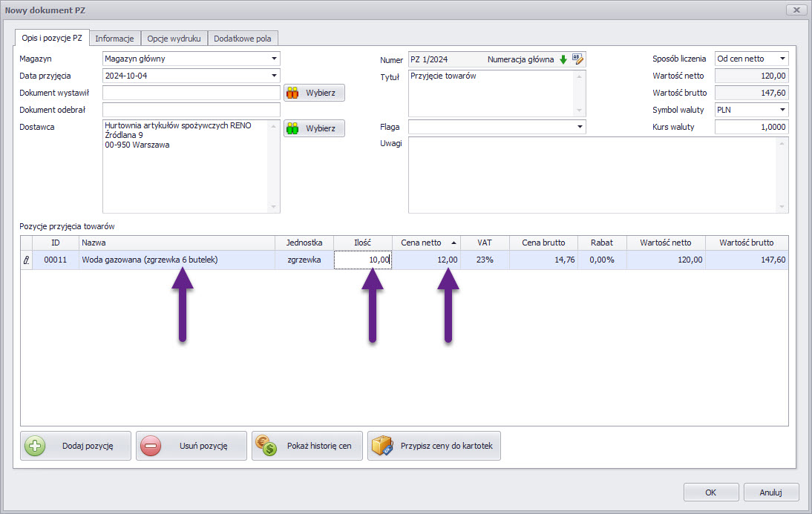Confirm the document with the OK button
The image size is (812, 514).
[x=710, y=492]
